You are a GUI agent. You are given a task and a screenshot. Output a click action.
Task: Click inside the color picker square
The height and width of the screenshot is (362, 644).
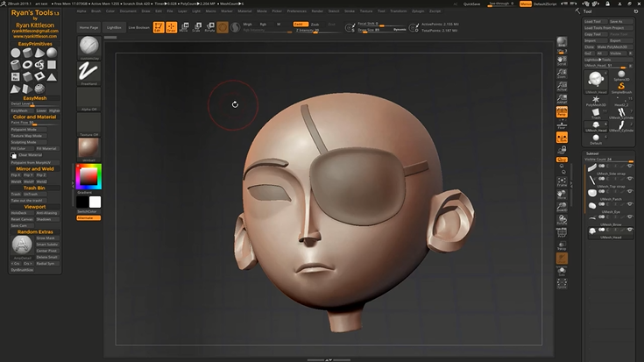88,176
